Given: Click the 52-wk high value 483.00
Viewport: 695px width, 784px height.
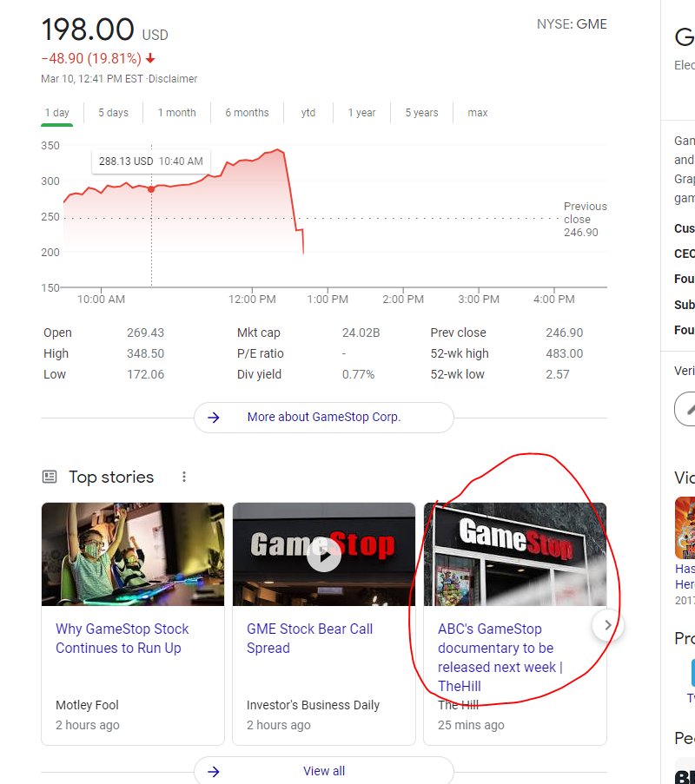Looking at the screenshot, I should (565, 353).
